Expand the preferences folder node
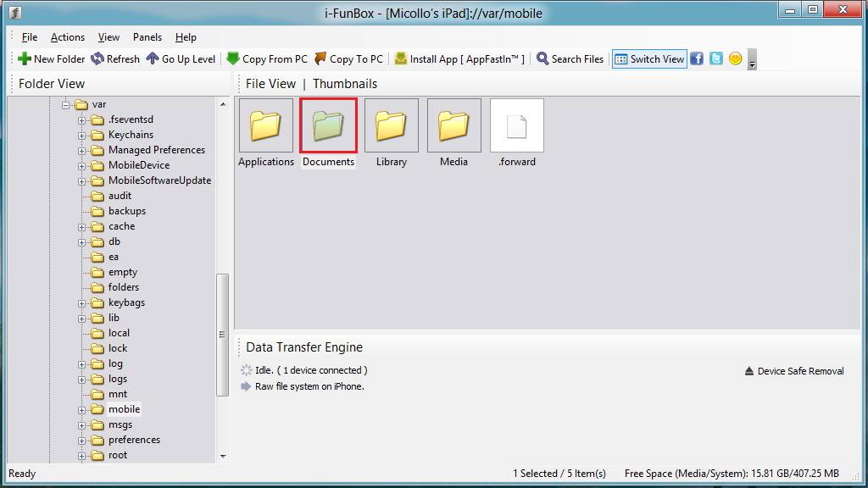 pyautogui.click(x=82, y=441)
